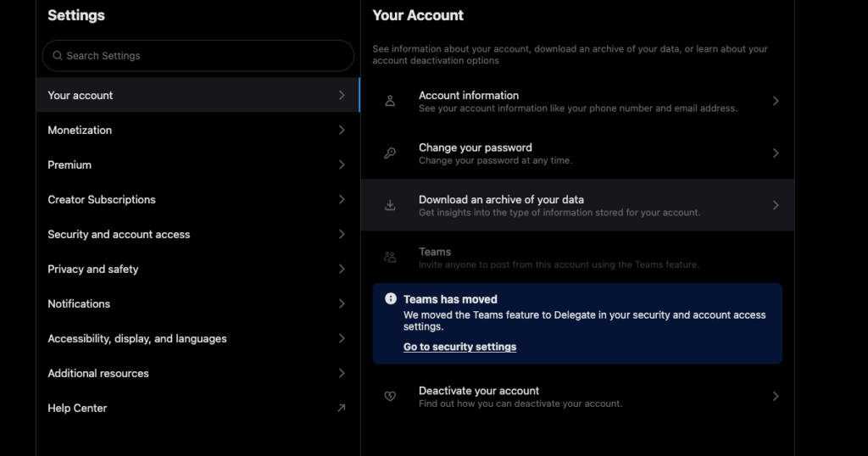Expand chevron for Accessibility, display, and languages
Image resolution: width=868 pixels, height=456 pixels.
tap(342, 339)
